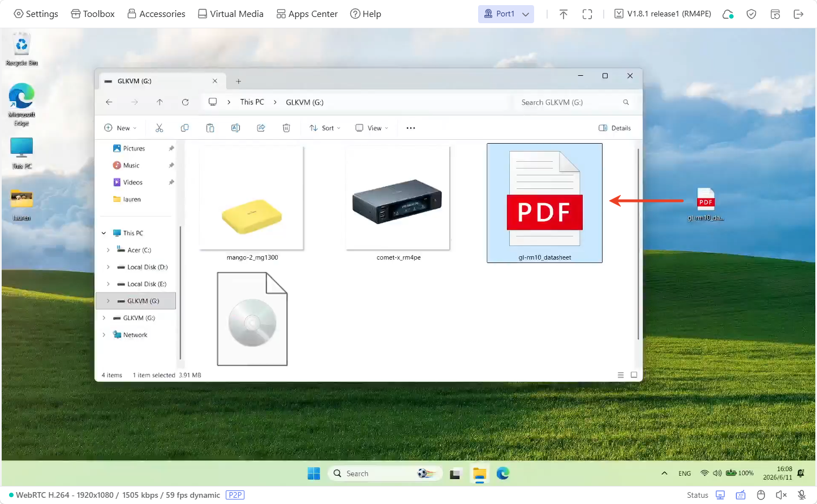
Task: Expand the Local Disk (D:) node
Action: 108,267
